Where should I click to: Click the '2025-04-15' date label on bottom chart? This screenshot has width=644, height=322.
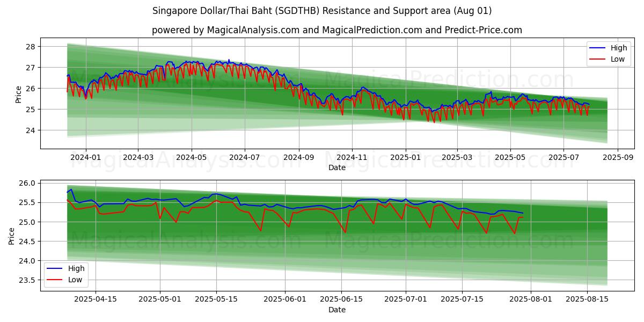pyautogui.click(x=96, y=299)
